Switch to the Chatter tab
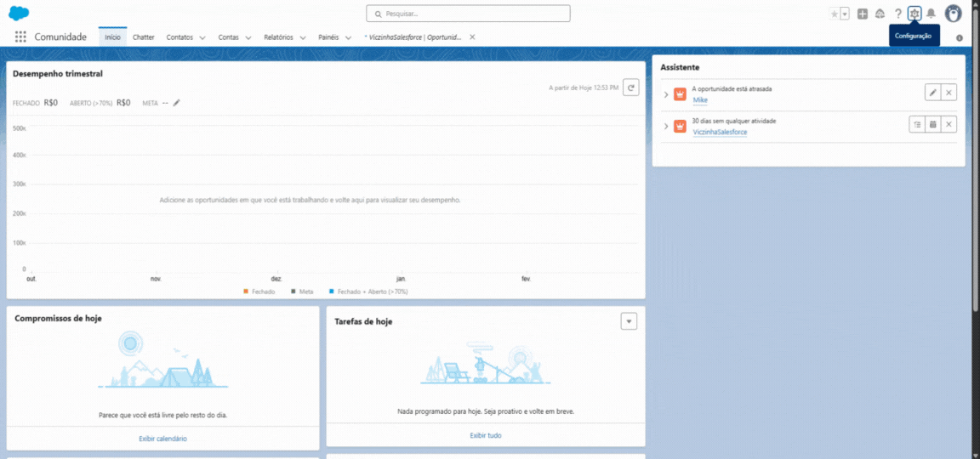The image size is (980, 459). click(144, 37)
